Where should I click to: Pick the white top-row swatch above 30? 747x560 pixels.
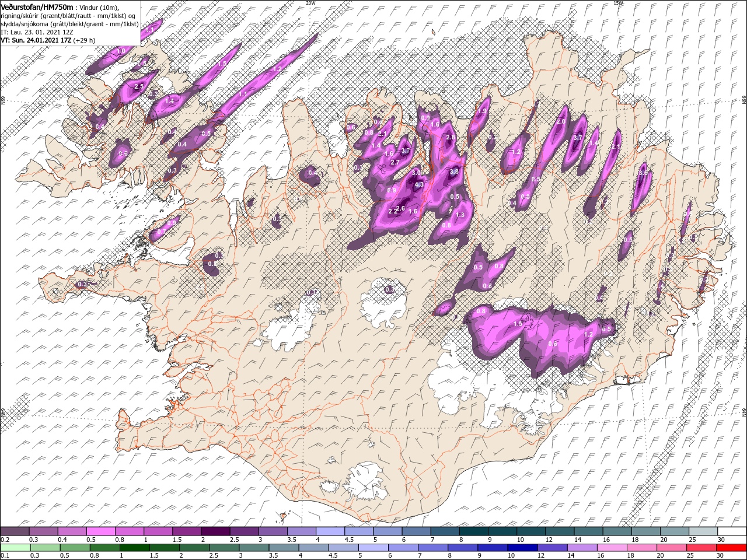732,531
